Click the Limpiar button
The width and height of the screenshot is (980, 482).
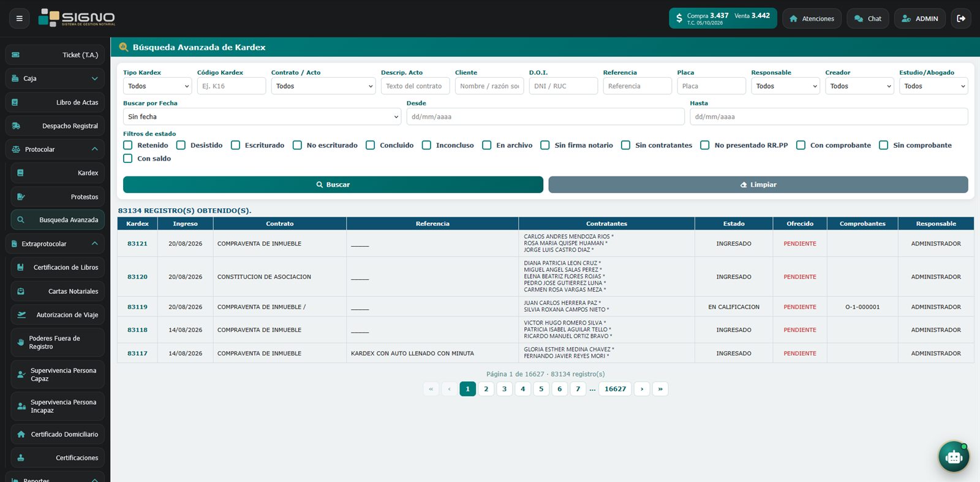pyautogui.click(x=758, y=184)
